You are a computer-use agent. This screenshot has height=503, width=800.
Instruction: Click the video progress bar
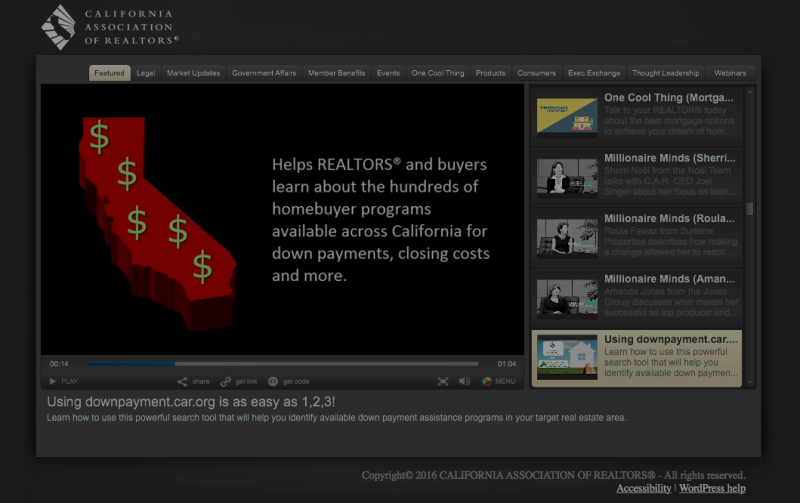click(282, 364)
